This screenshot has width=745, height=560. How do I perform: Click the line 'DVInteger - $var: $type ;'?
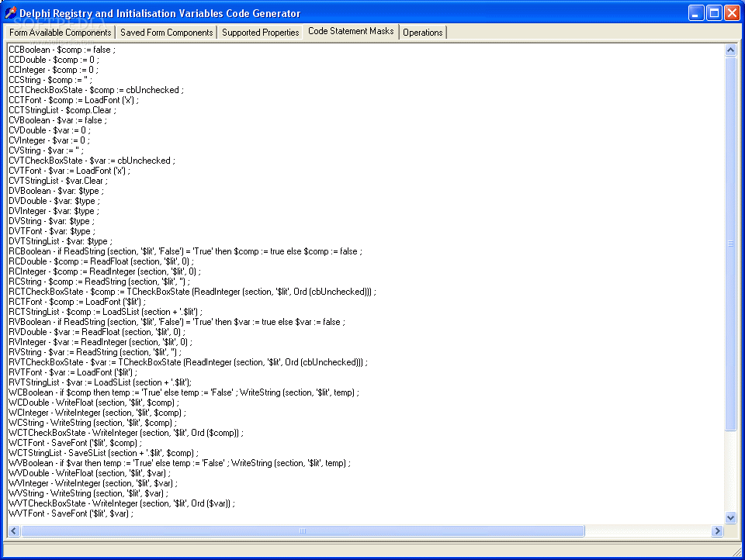click(x=54, y=211)
